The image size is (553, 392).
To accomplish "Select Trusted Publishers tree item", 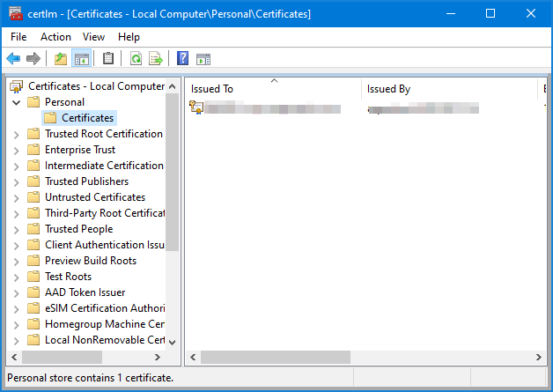I will pos(87,181).
